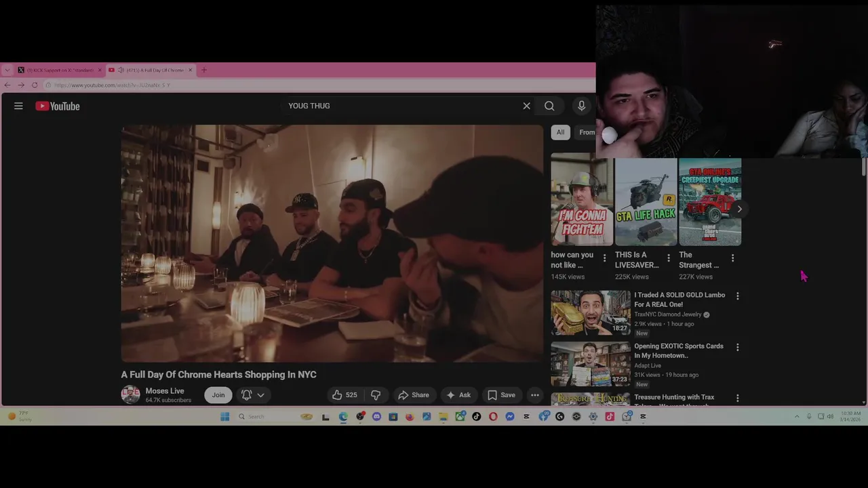Open the YouTube hamburger guide menu

coord(18,106)
